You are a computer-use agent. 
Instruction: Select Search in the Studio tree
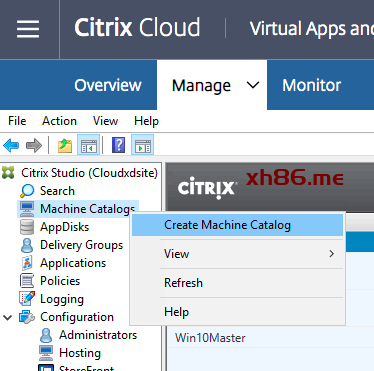[x=57, y=191]
